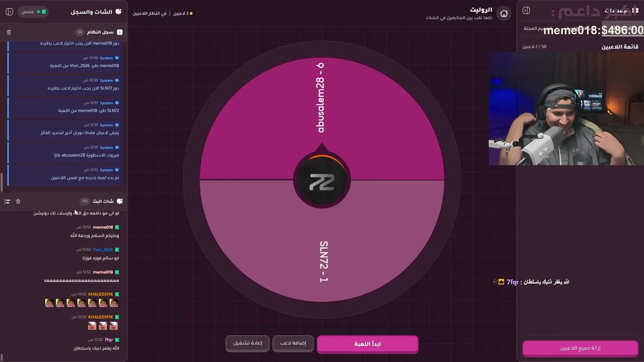Click the إعادة تشغيل restart button
Viewport: 644px width, 362px height.
pos(248,343)
